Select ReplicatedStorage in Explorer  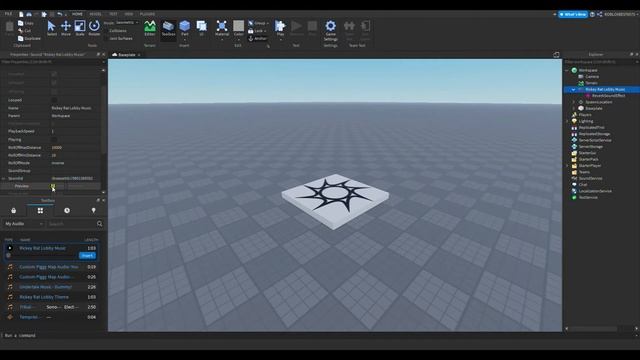[x=594, y=134]
